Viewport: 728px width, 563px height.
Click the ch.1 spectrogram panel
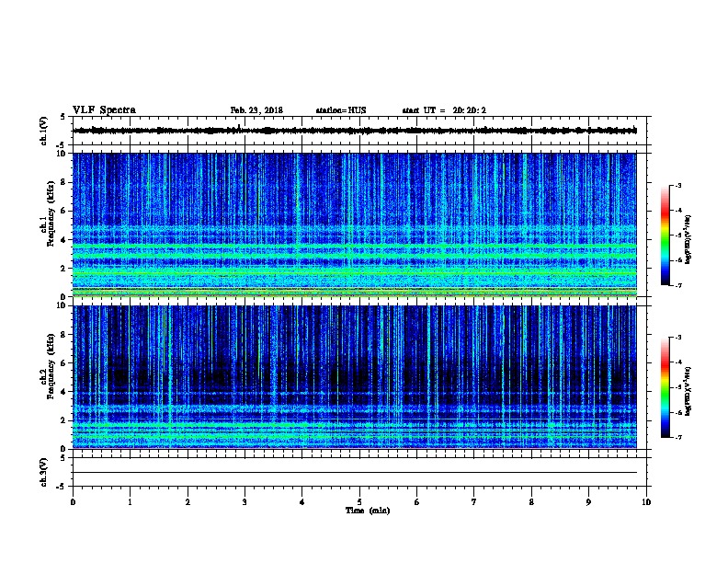click(355, 224)
